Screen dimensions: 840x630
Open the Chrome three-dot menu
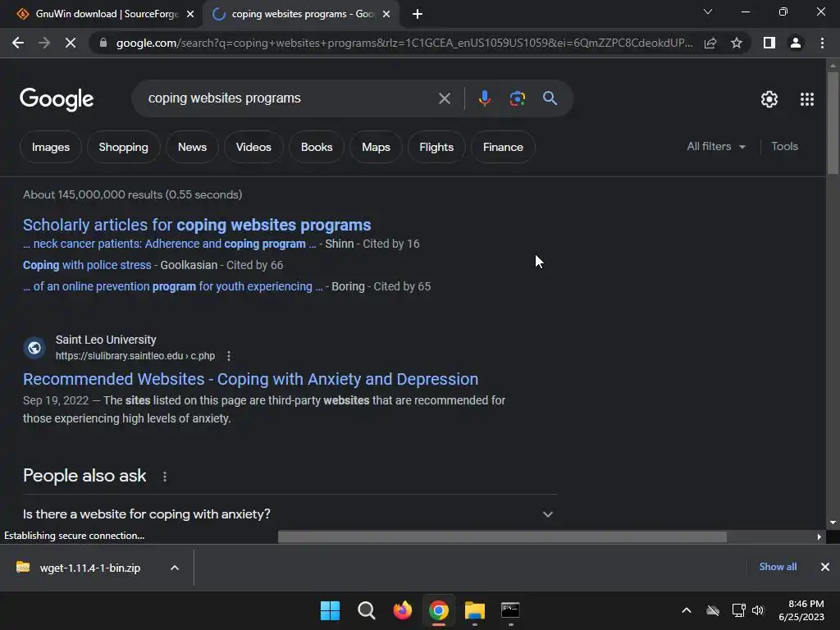click(822, 43)
